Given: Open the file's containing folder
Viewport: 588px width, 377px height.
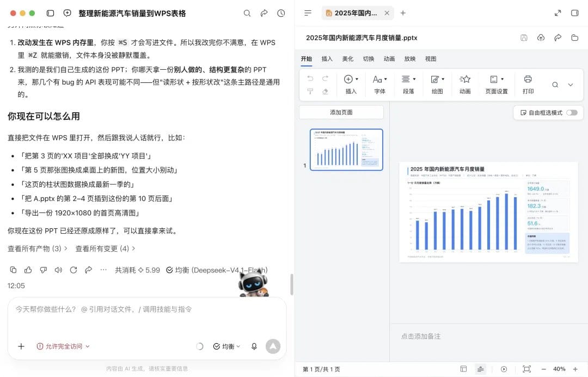Looking at the screenshot, I should [x=574, y=38].
